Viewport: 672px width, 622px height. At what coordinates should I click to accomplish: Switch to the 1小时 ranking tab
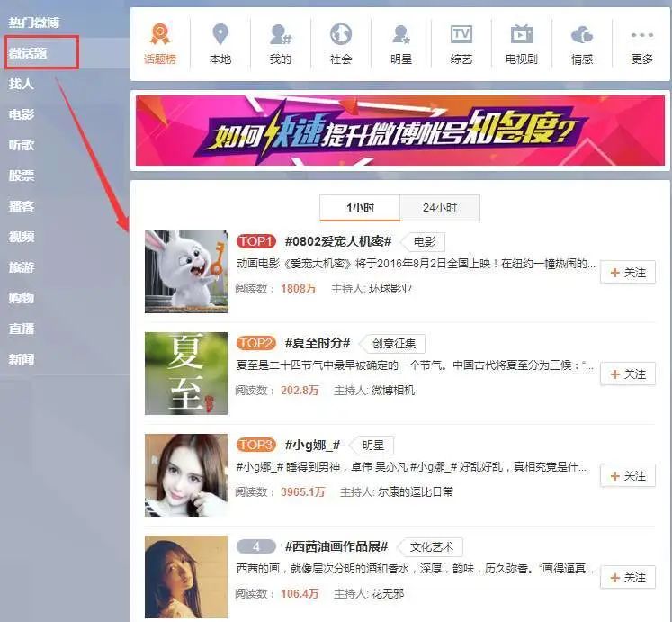[360, 208]
